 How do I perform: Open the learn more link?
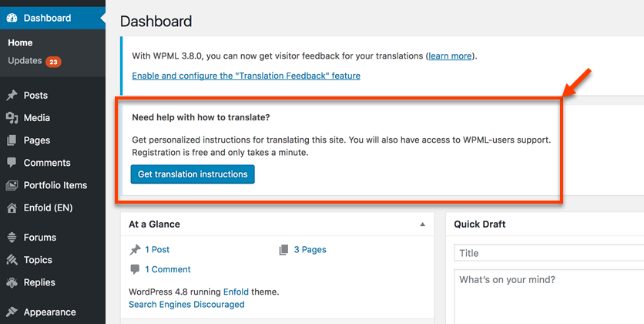tap(450, 56)
